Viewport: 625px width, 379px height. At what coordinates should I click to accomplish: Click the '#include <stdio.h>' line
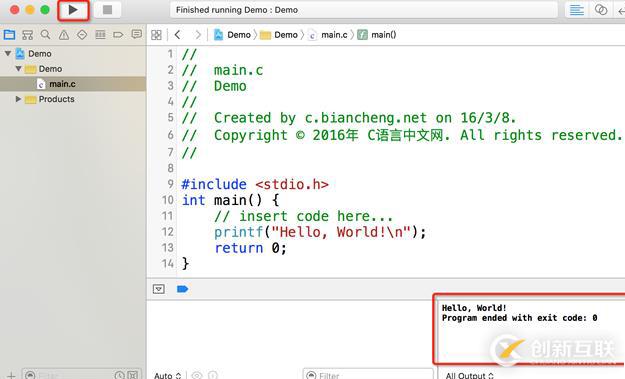pos(255,185)
